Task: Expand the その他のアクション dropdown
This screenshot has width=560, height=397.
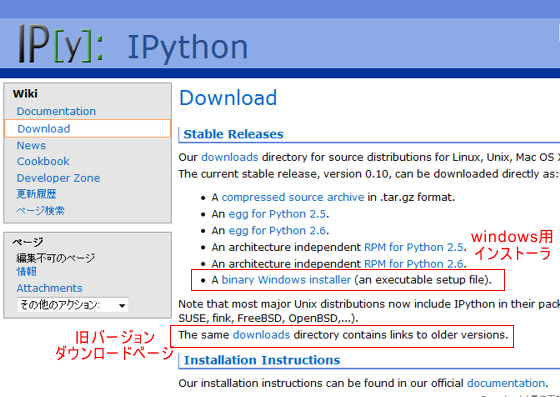Action: click(73, 305)
